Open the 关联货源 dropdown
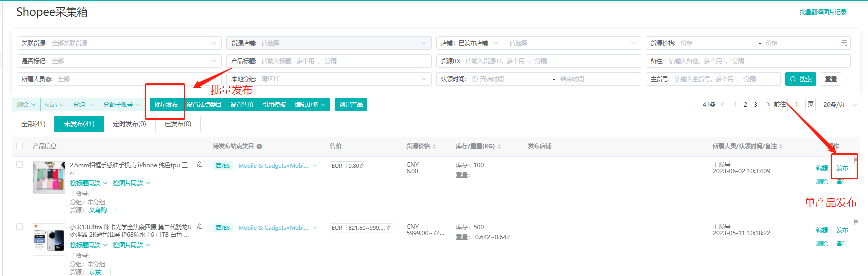This screenshot has height=276, width=868. click(x=119, y=43)
